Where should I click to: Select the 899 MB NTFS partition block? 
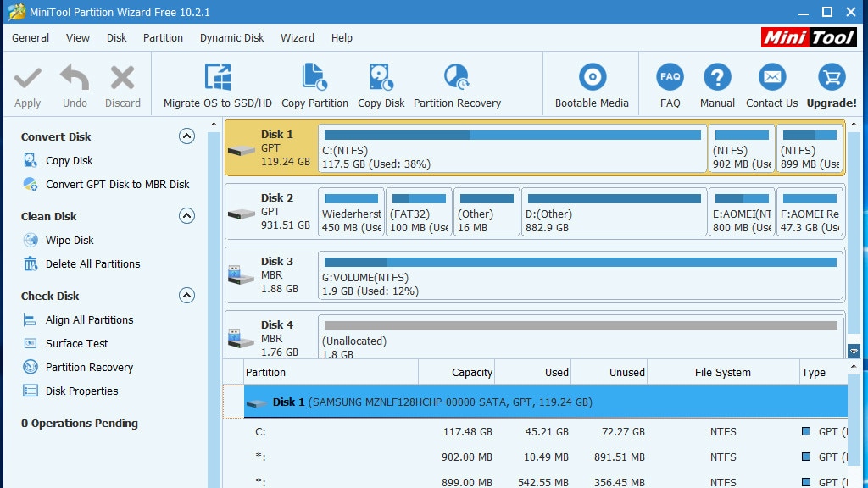[x=810, y=148]
